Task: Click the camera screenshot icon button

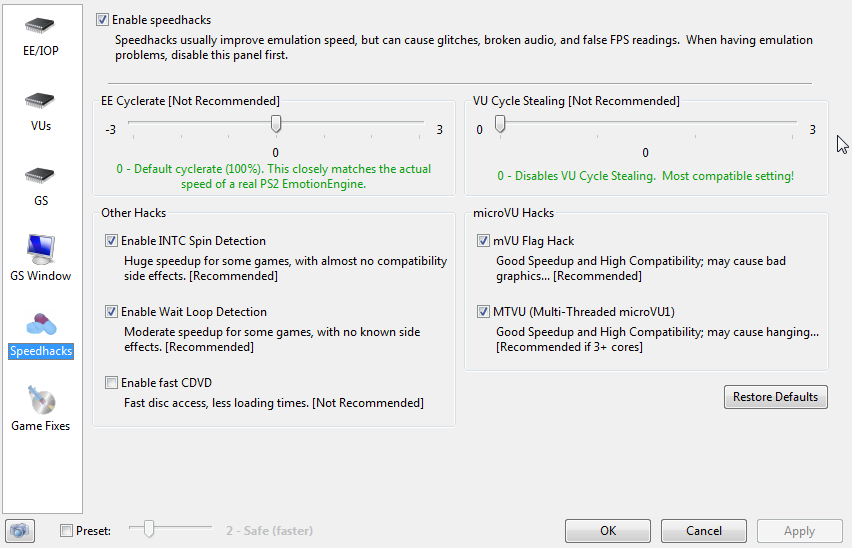Action: 20,531
